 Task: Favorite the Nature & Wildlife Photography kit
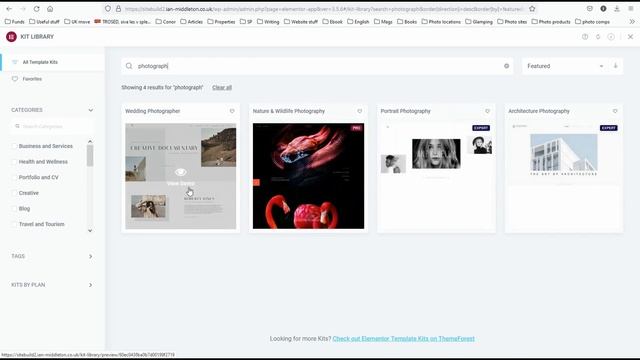click(x=360, y=111)
